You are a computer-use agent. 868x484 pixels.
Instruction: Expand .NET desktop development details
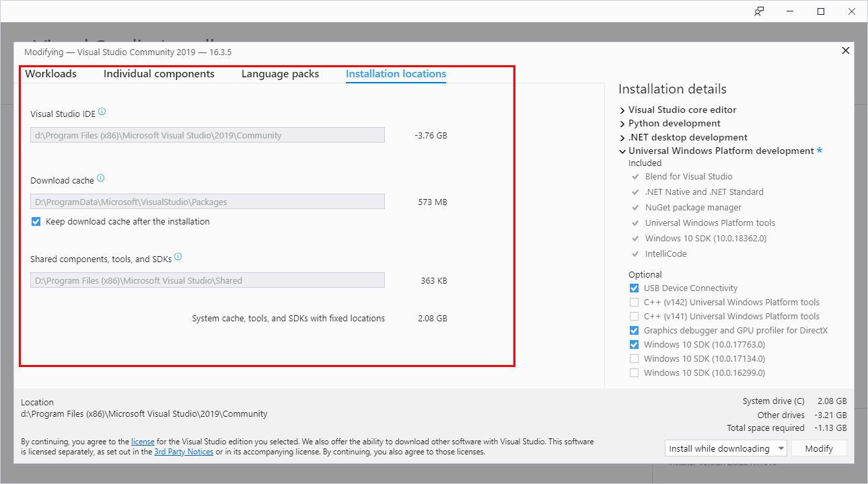(622, 138)
